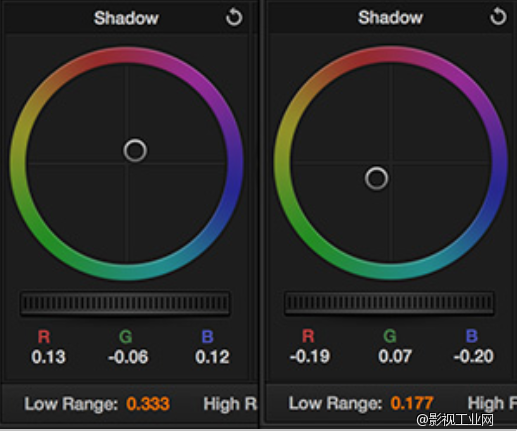Click the left panel Shadow title

(126, 18)
